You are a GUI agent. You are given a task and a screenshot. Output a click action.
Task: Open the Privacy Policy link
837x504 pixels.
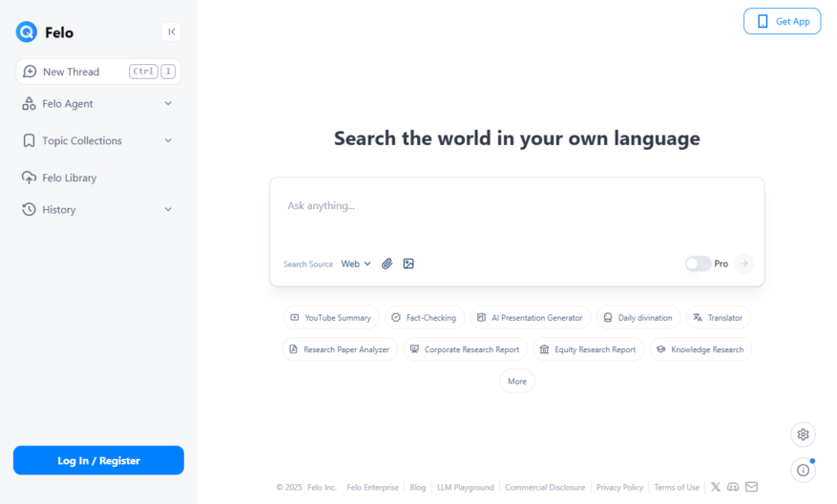[619, 488]
